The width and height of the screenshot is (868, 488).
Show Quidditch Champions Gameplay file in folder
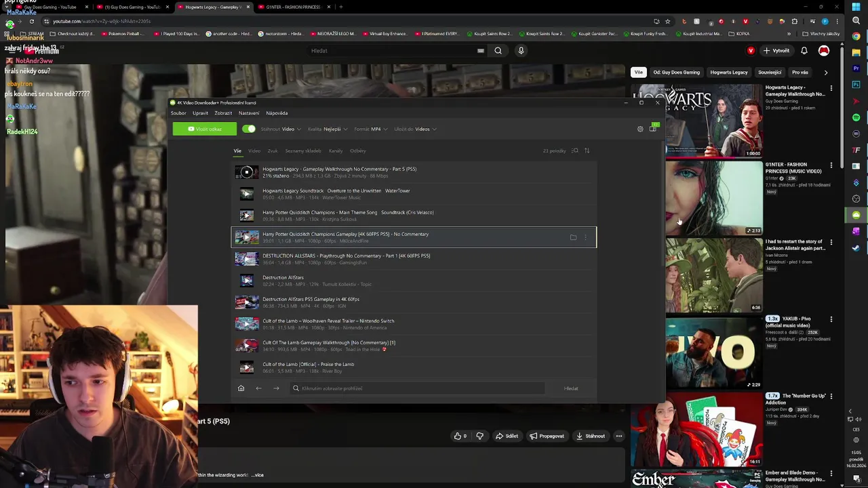coord(573,237)
